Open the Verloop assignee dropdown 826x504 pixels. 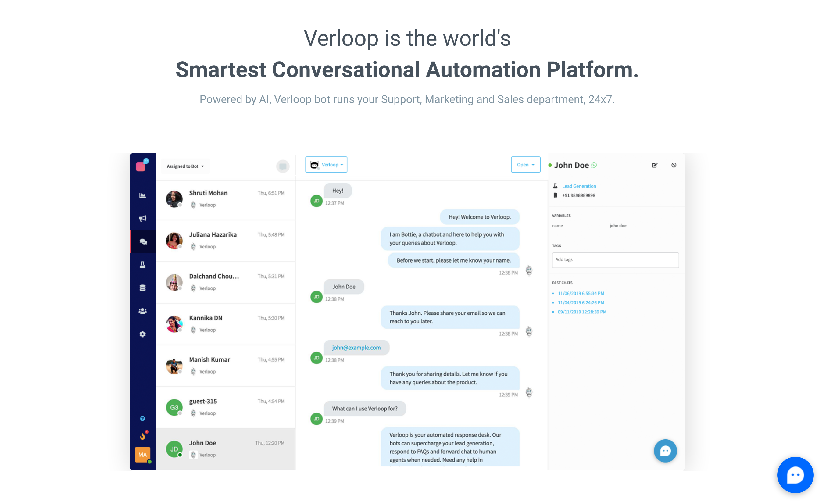pos(327,165)
